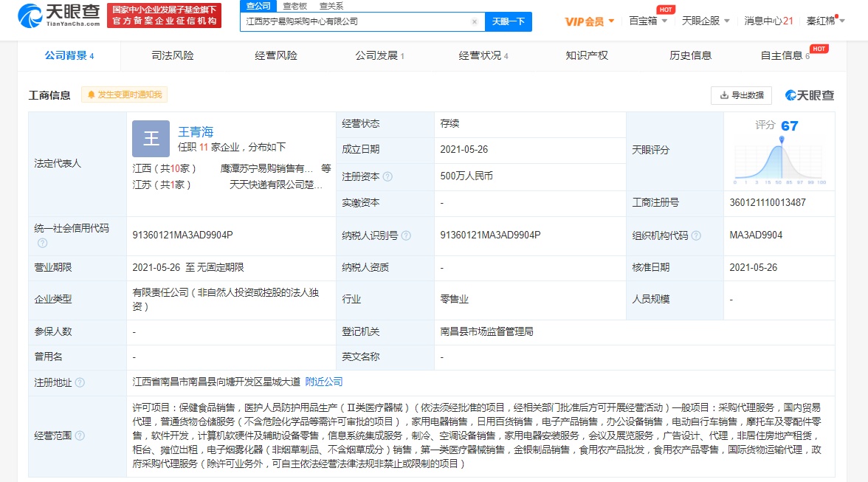
Task: Open the Tianyancha logo homepage
Action: tap(59, 15)
